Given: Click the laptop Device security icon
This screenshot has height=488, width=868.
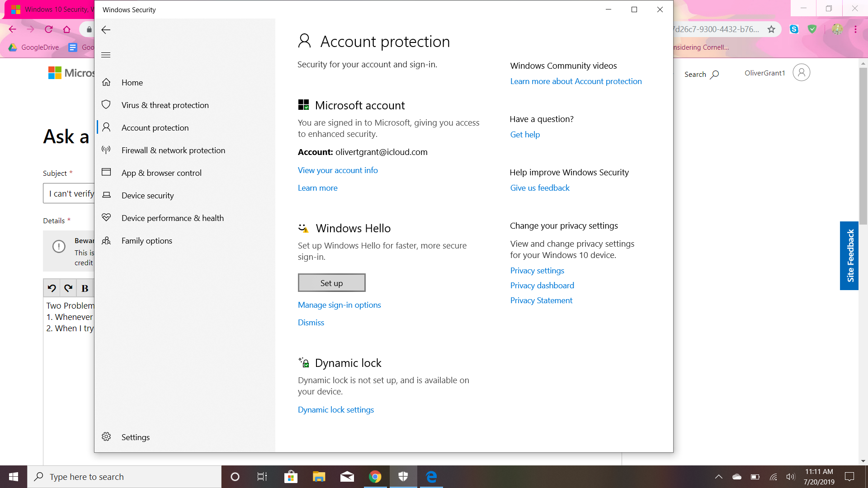Looking at the screenshot, I should [106, 195].
